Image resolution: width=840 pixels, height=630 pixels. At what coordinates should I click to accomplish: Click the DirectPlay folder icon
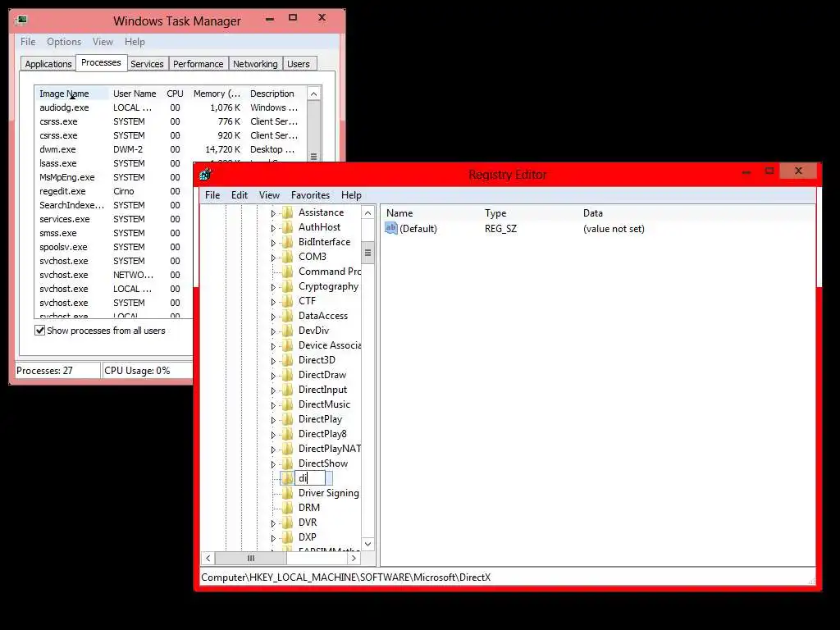(288, 419)
